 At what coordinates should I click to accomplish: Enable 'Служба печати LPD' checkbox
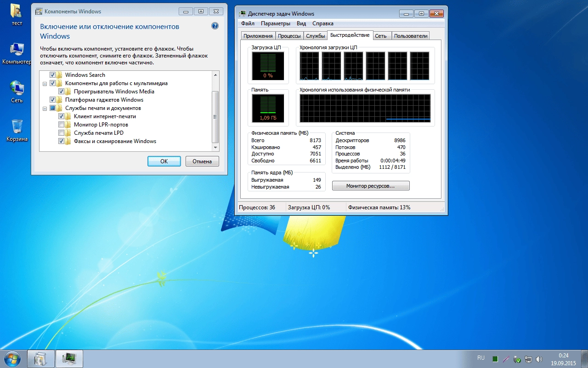coord(61,133)
